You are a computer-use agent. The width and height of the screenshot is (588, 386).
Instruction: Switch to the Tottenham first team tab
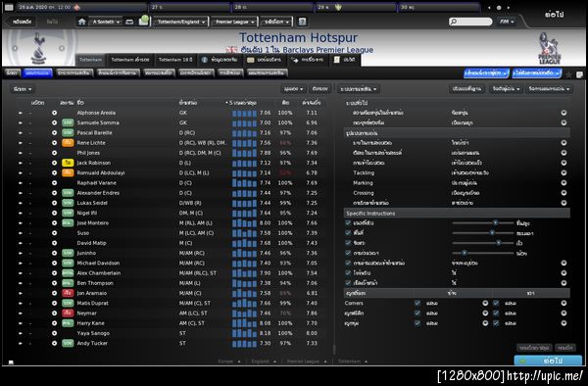(x=90, y=60)
